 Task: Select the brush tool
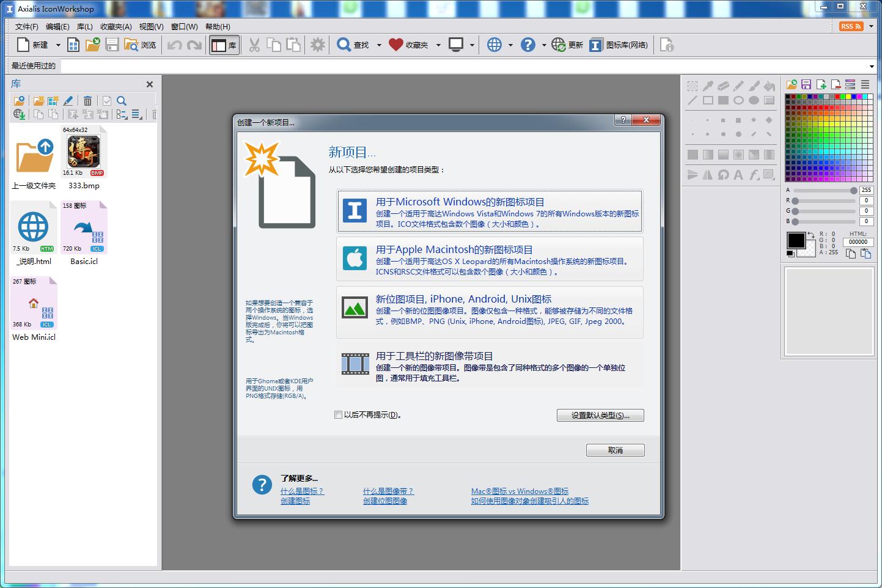[x=754, y=86]
